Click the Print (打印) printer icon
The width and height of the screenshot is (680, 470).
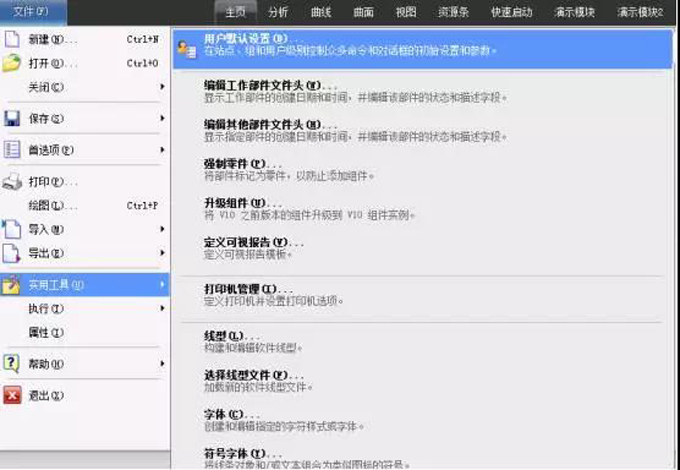point(12,182)
